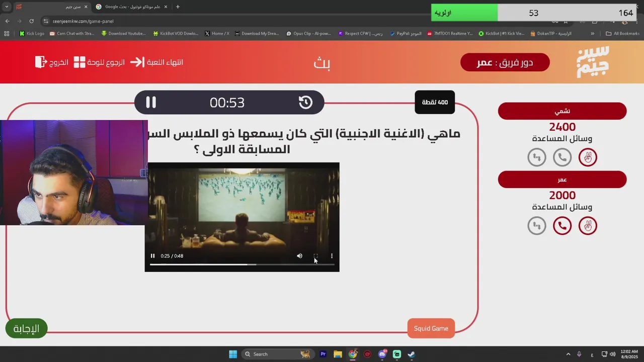Switch to the Google search browser tab
The width and height of the screenshot is (644, 362).
point(131,7)
